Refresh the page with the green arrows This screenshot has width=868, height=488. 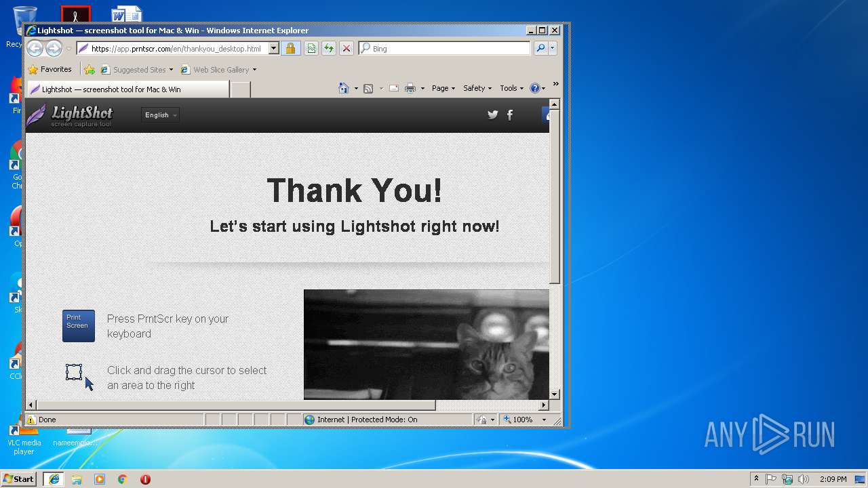[x=329, y=48]
